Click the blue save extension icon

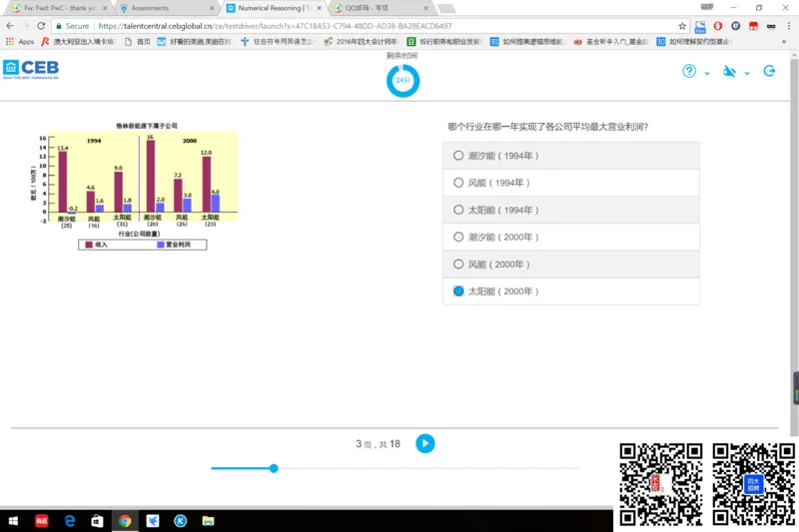[x=701, y=27]
